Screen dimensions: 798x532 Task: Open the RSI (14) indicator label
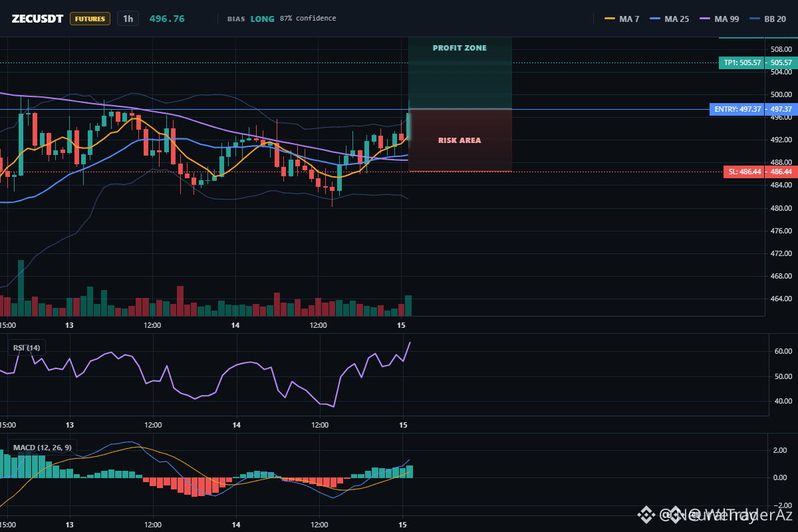(x=27, y=347)
